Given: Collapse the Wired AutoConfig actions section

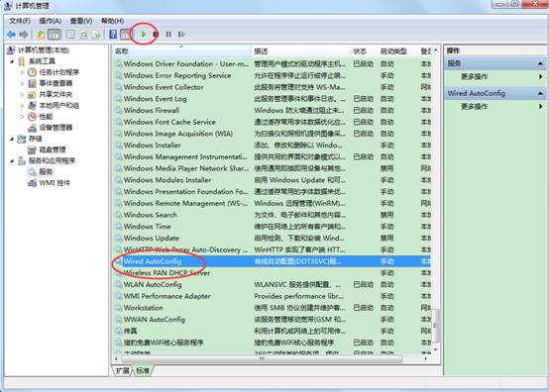Looking at the screenshot, I should [x=540, y=93].
